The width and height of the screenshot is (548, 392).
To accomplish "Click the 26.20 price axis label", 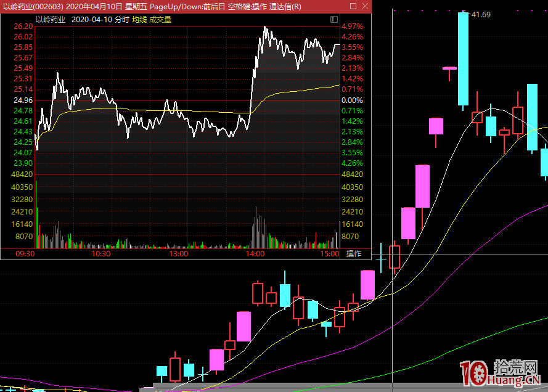I will pyautogui.click(x=23, y=27).
